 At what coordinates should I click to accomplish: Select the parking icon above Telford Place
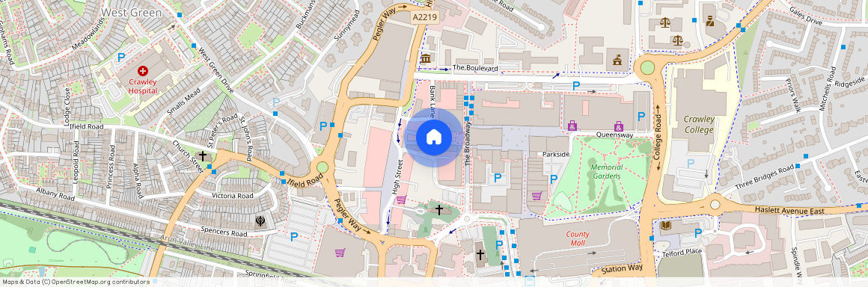point(698,233)
